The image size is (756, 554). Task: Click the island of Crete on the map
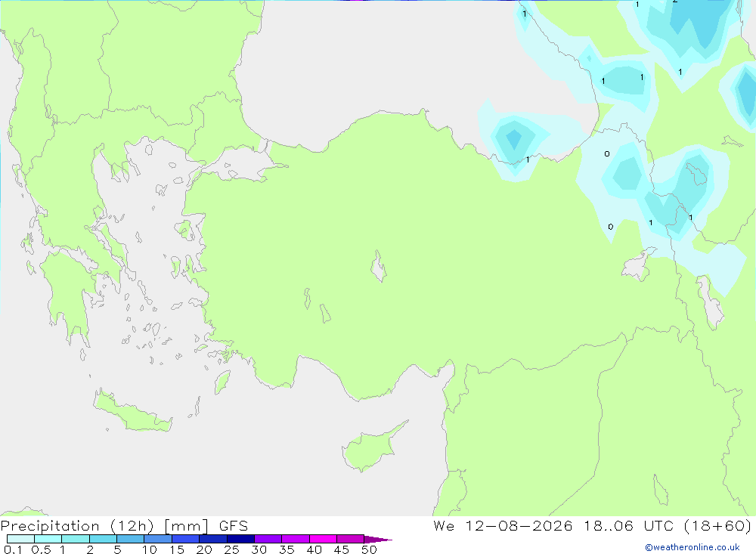(132, 411)
